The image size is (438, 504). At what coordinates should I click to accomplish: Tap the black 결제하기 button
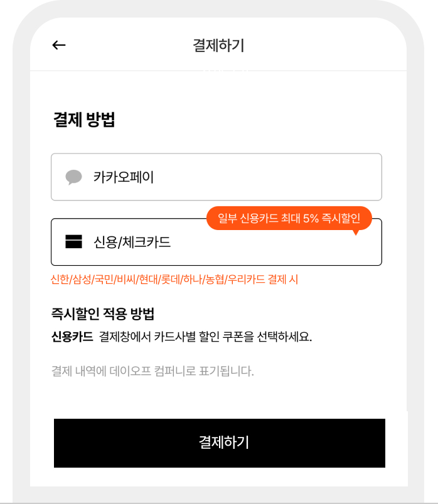[x=220, y=443]
